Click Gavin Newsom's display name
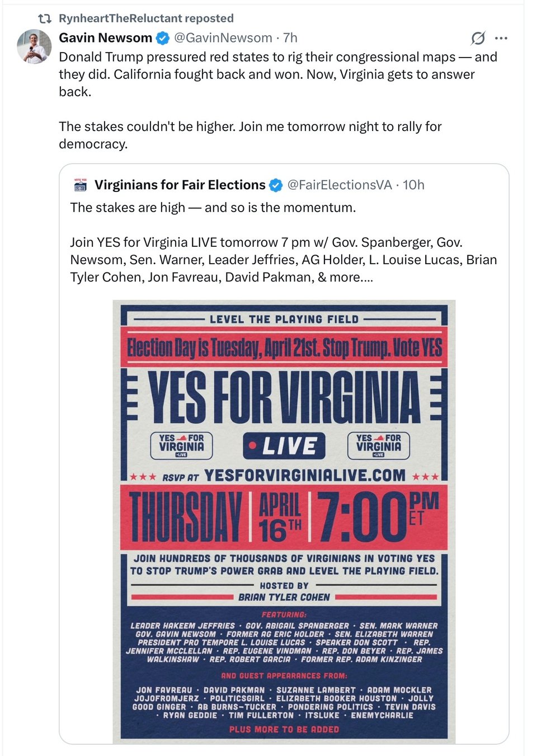This screenshot has height=756, width=537. point(105,37)
